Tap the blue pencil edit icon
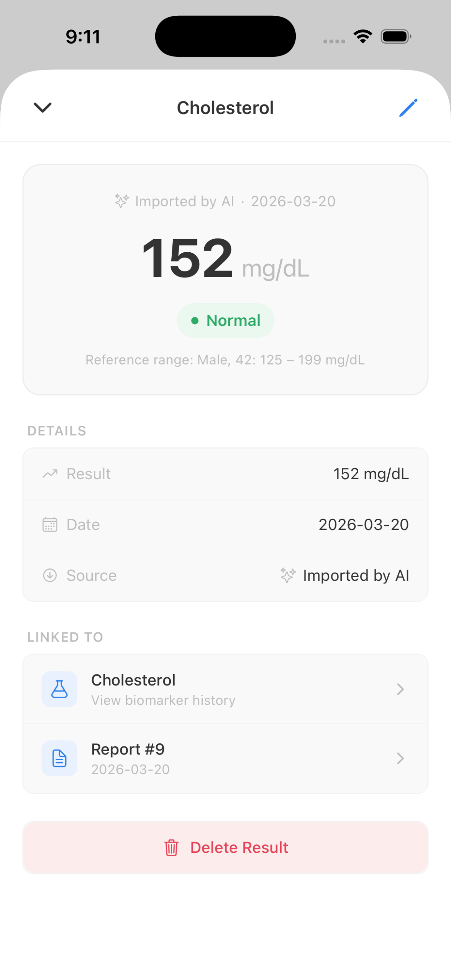The height and width of the screenshot is (980, 451). click(408, 108)
